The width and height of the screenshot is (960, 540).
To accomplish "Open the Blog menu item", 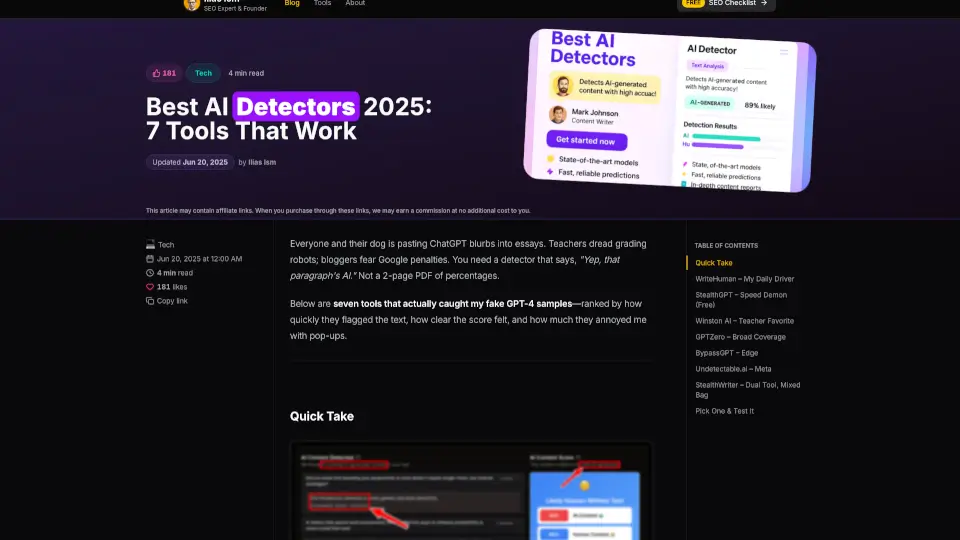I will tap(292, 3).
